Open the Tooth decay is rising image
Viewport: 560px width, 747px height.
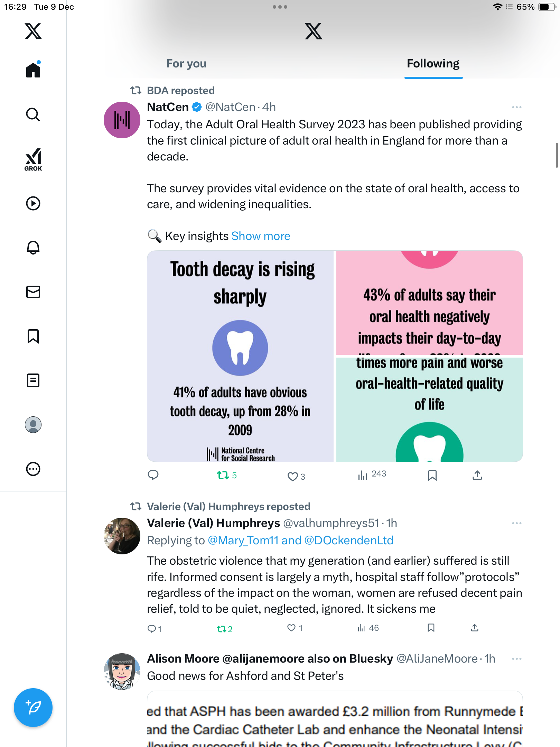tap(240, 356)
